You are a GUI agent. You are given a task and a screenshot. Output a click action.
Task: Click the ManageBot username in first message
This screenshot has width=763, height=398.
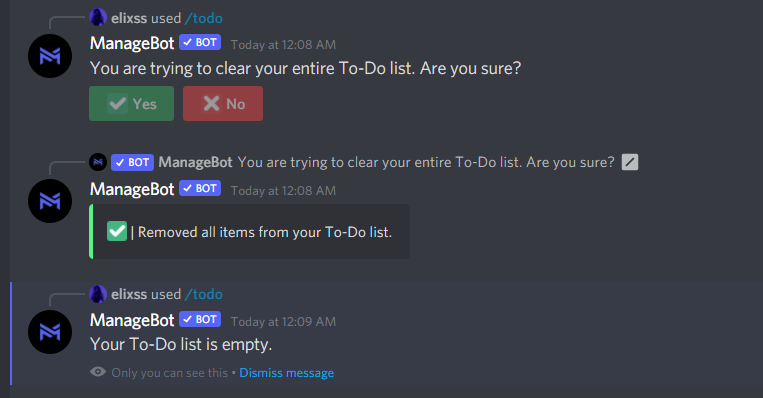coord(132,43)
